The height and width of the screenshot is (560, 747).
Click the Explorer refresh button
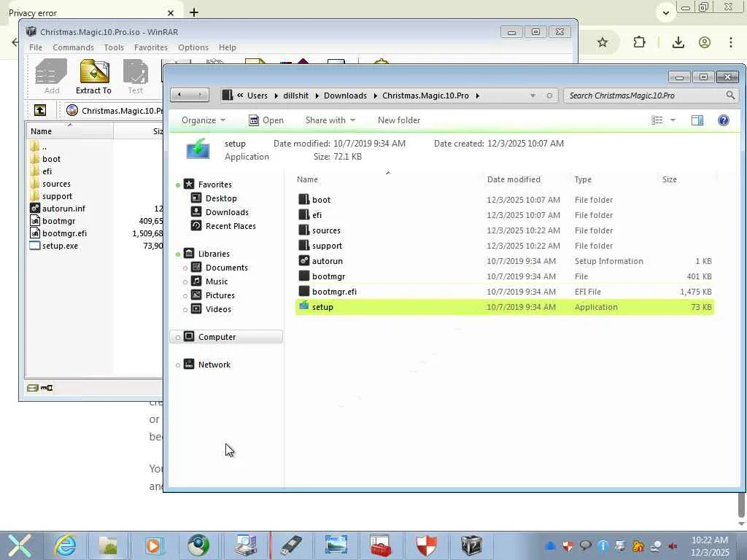[549, 96]
